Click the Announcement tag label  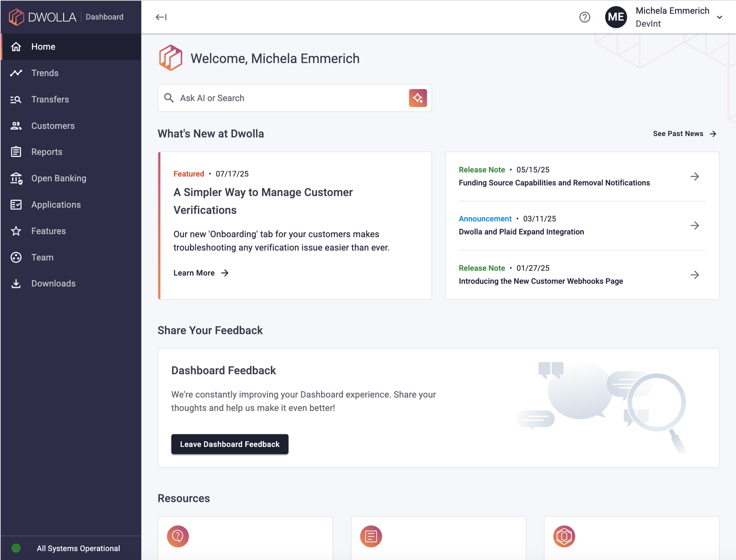(485, 219)
